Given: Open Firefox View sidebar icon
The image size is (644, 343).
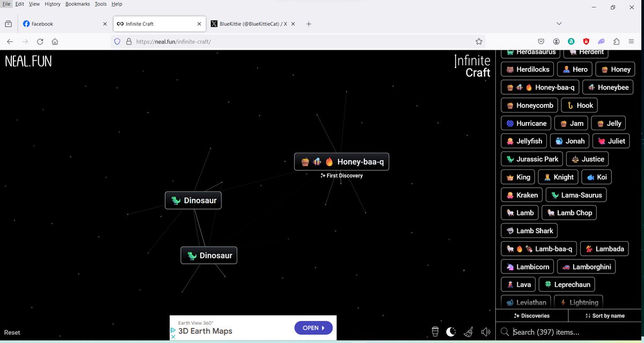Looking at the screenshot, I should [x=9, y=24].
